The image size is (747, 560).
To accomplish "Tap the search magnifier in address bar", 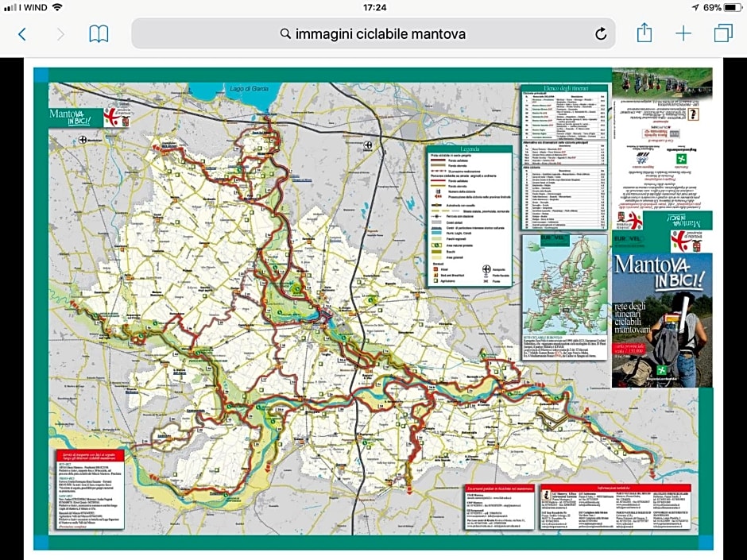I will point(285,34).
